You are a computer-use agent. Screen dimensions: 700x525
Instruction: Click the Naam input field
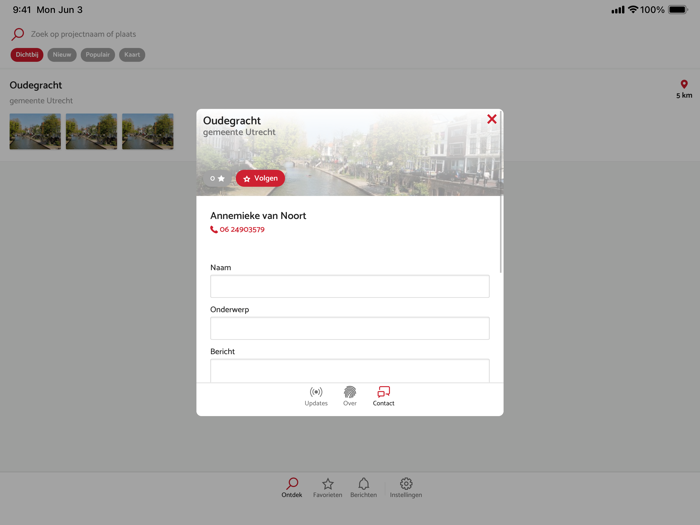click(350, 286)
